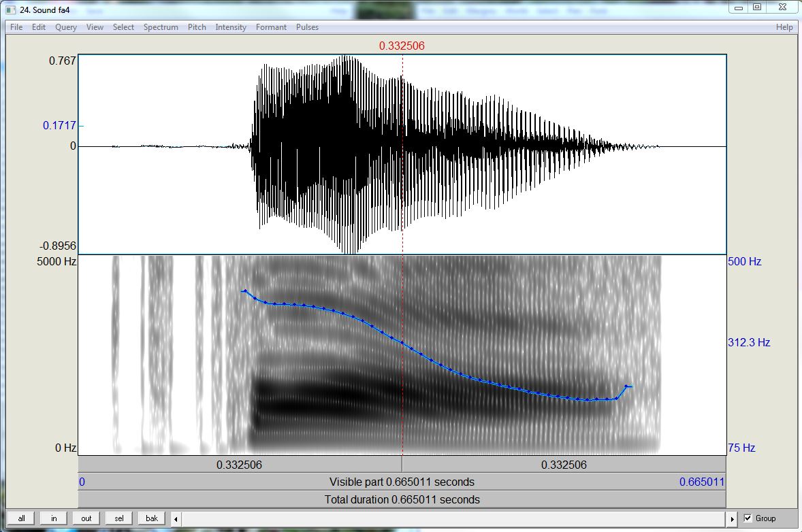
Task: Click the 5000 Hz spectrogram top label
Action: click(57, 261)
